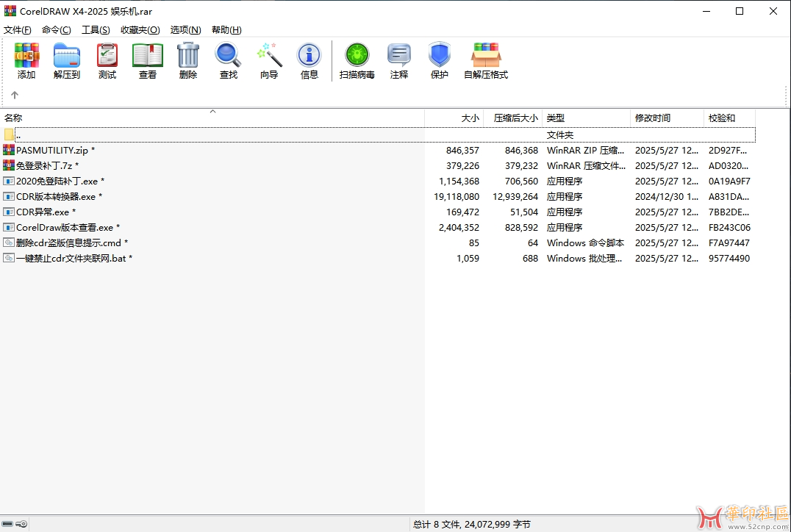Select the CDR异常.exe file icon

[x=9, y=212]
